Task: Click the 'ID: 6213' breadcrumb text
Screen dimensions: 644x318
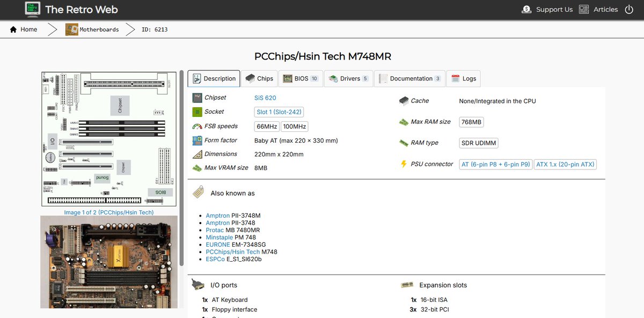Action: [155, 29]
